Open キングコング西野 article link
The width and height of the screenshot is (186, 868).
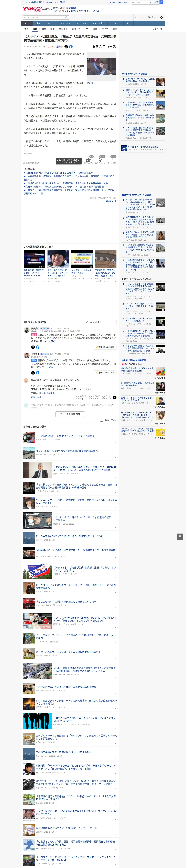pos(76,501)
